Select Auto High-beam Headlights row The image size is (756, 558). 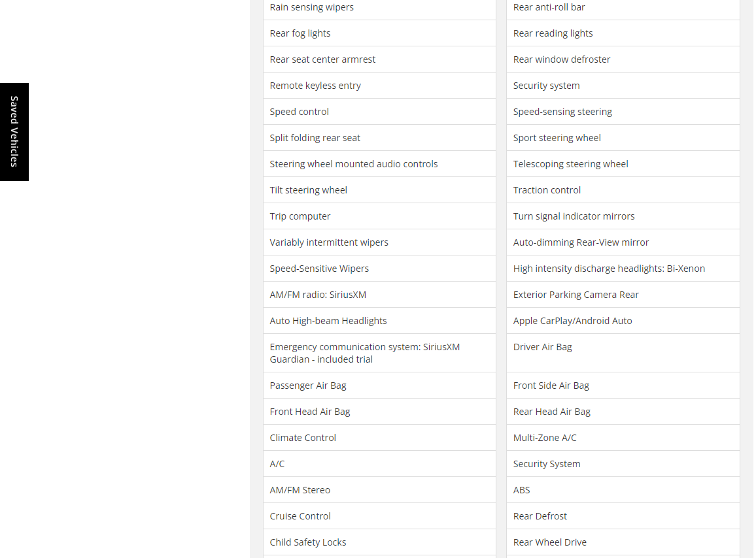[328, 321]
